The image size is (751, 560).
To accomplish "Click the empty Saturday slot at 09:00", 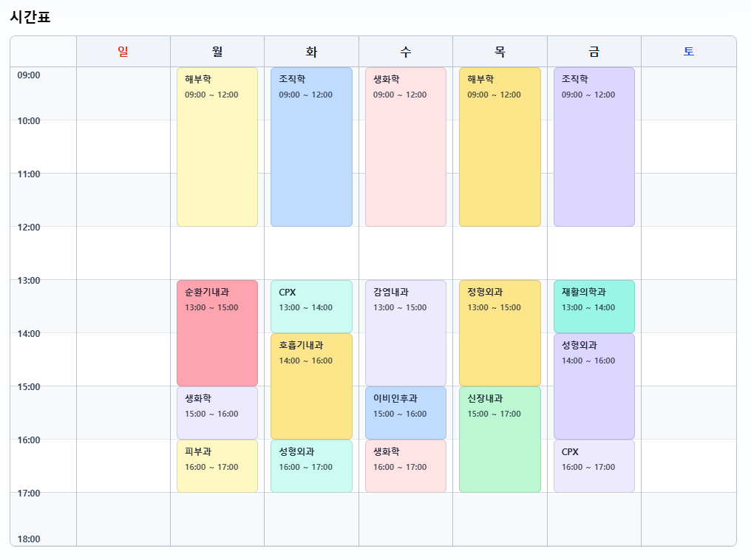I will pyautogui.click(x=688, y=94).
